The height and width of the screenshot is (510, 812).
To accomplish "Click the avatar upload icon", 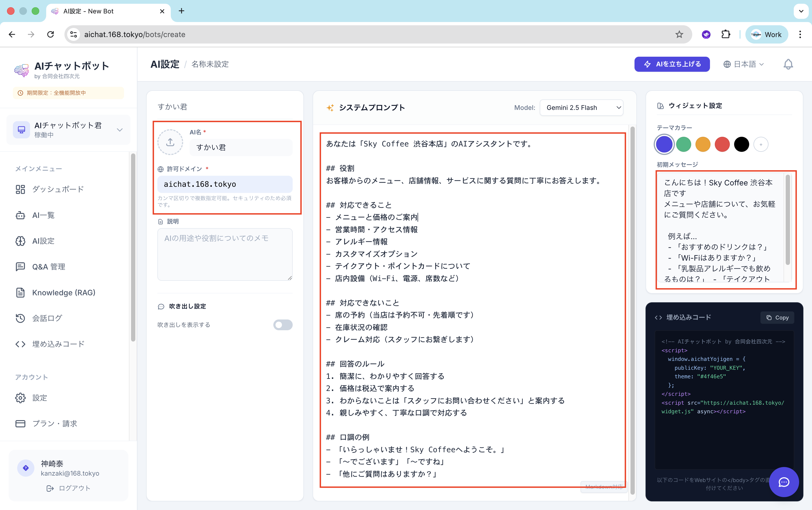I will (170, 142).
